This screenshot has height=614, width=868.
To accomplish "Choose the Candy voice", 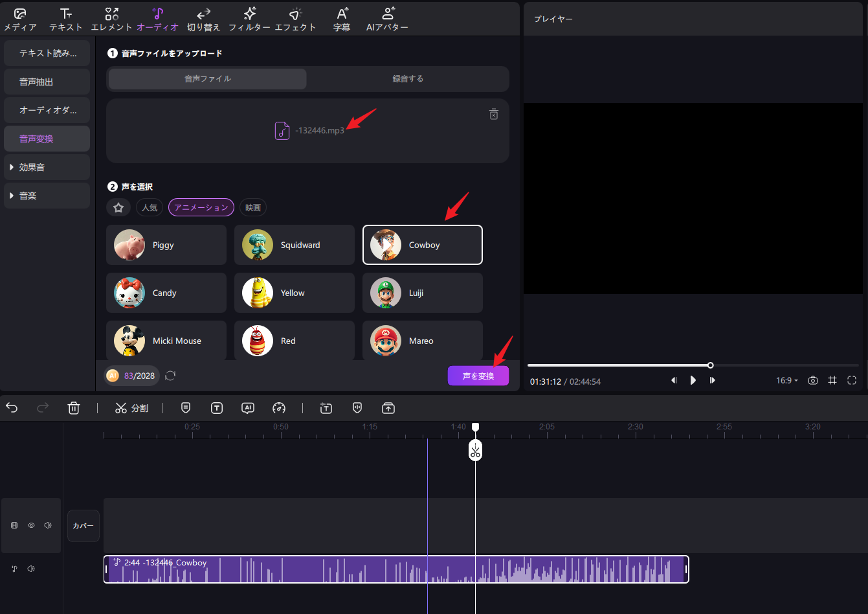I will pyautogui.click(x=166, y=293).
